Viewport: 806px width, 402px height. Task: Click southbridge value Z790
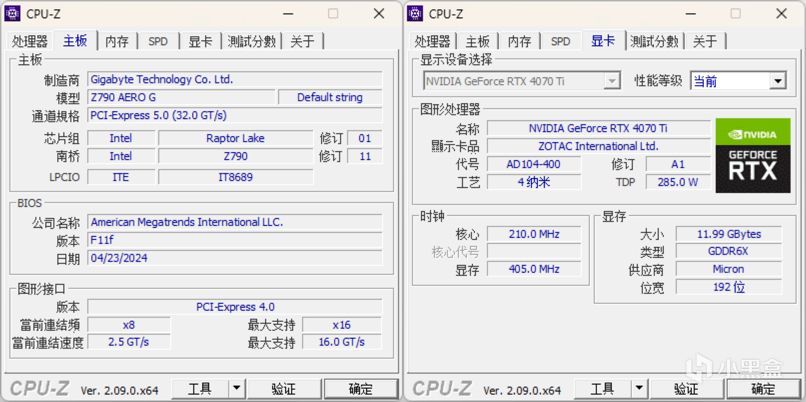point(235,156)
